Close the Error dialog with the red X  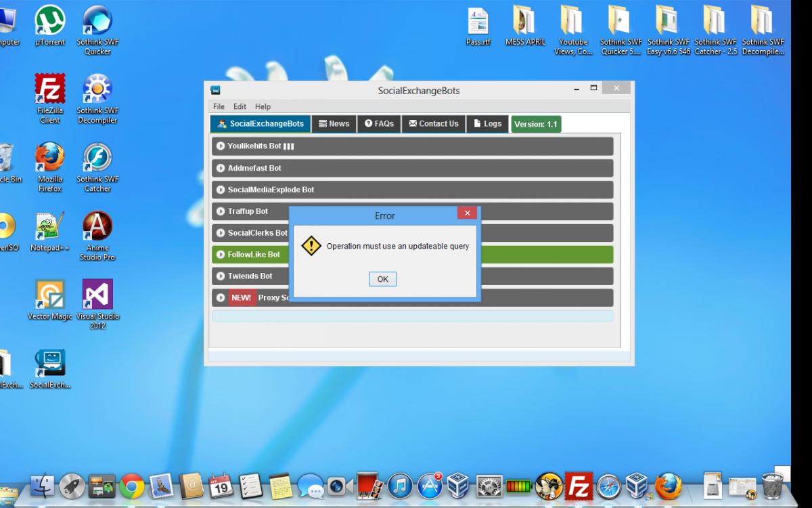point(467,213)
